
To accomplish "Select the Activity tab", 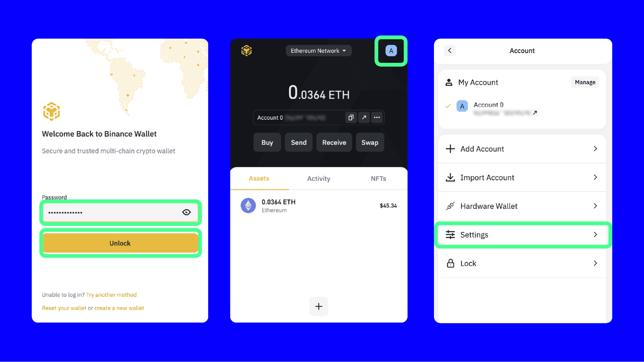I will coord(319,179).
